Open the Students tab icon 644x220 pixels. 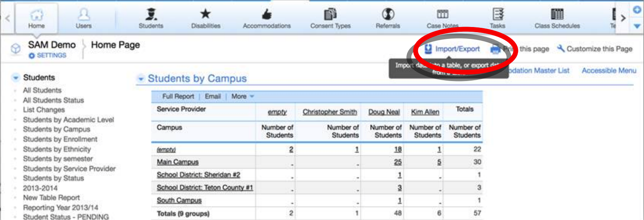coord(151,15)
